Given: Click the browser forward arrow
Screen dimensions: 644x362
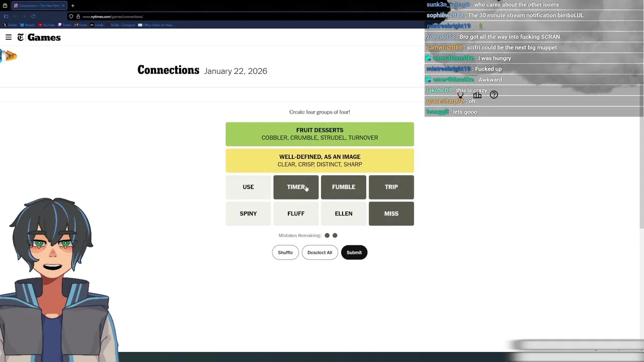Looking at the screenshot, I should [x=24, y=16].
